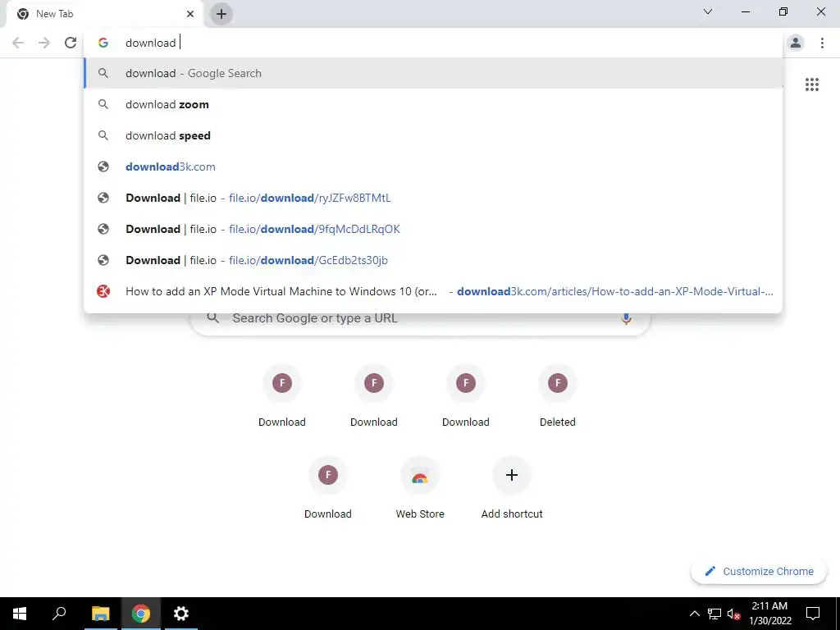The image size is (840, 630).
Task: Reload the current page
Action: pyautogui.click(x=71, y=43)
